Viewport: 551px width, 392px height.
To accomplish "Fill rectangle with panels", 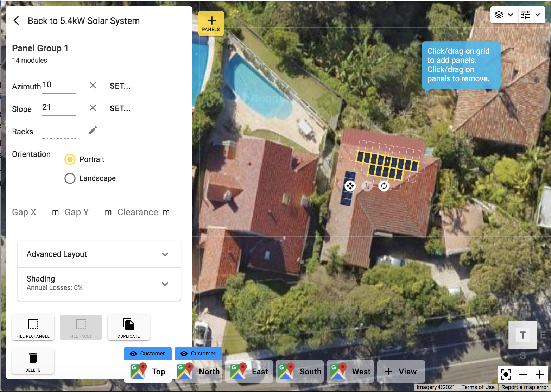I will point(33,327).
